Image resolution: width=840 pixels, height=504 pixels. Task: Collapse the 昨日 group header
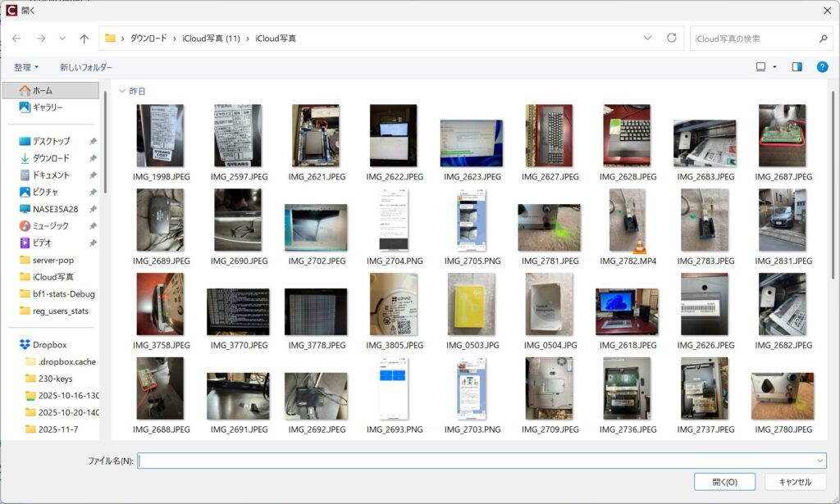[x=122, y=92]
